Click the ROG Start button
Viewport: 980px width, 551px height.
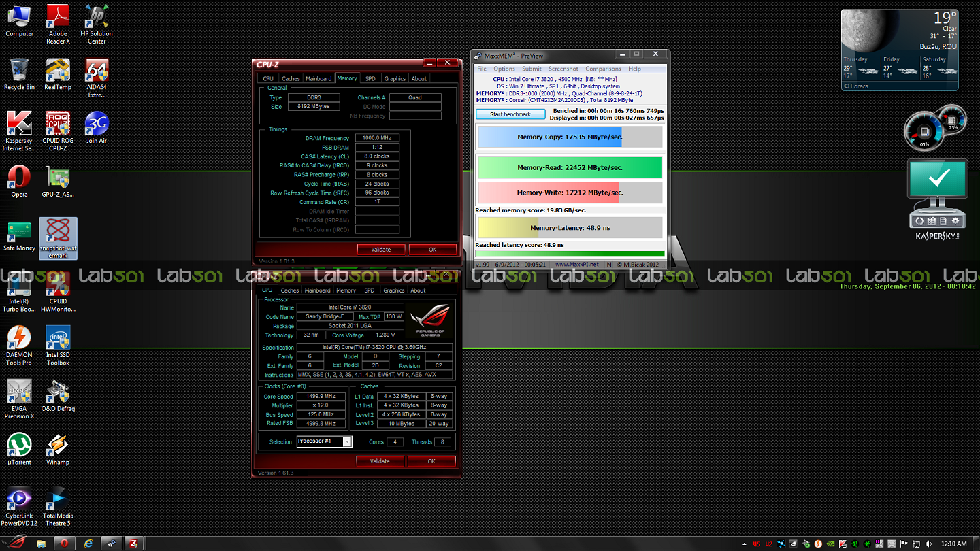tap(15, 543)
